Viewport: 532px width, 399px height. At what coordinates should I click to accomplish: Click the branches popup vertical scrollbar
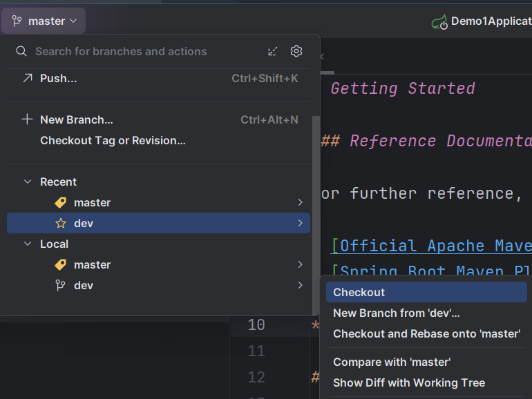(x=316, y=215)
